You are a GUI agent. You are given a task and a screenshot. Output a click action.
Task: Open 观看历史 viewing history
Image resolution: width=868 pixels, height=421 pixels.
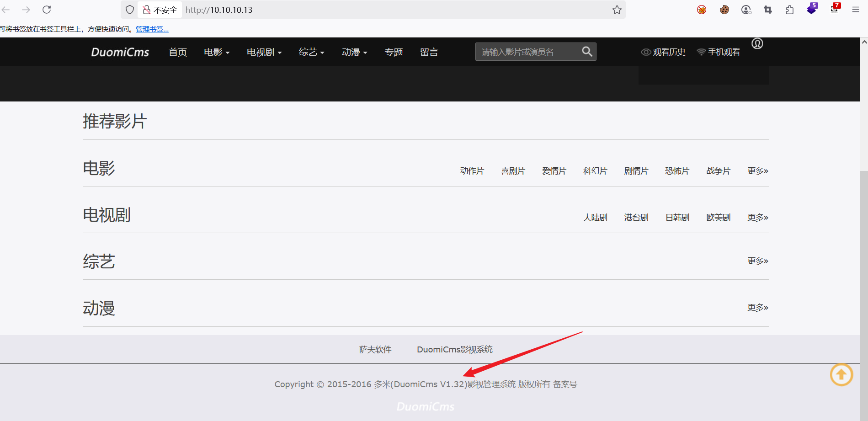pyautogui.click(x=663, y=52)
